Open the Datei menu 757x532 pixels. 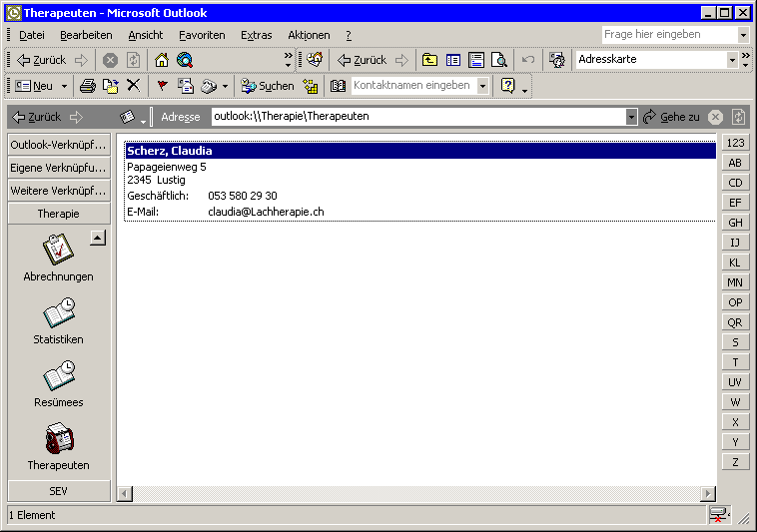(x=32, y=35)
